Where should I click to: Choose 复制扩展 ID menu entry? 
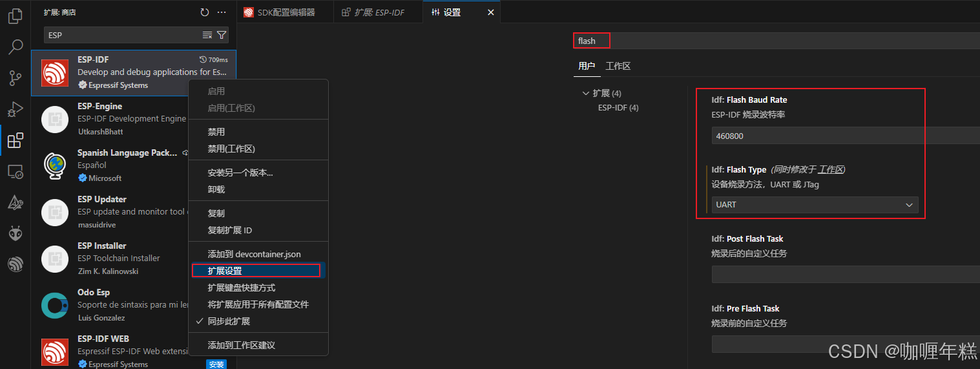click(x=258, y=230)
